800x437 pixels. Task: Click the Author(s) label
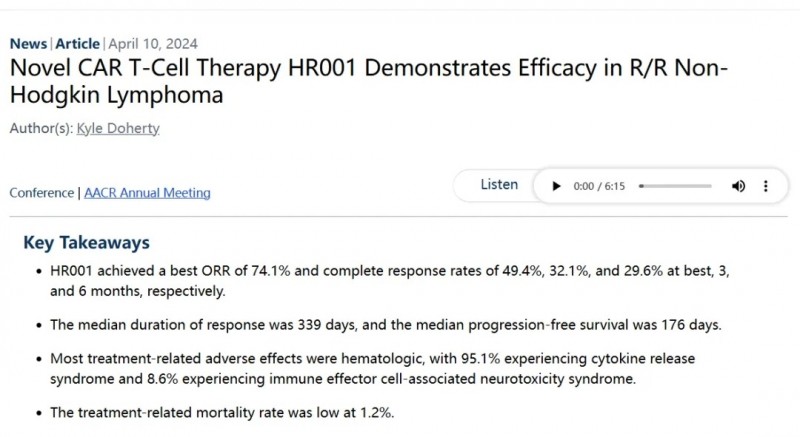(41, 128)
